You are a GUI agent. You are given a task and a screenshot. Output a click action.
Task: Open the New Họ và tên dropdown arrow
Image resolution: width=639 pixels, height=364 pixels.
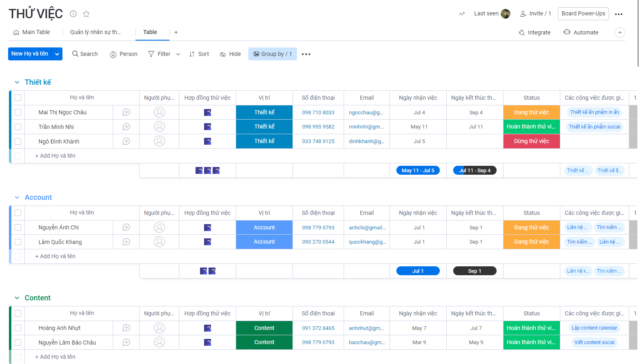point(57,54)
